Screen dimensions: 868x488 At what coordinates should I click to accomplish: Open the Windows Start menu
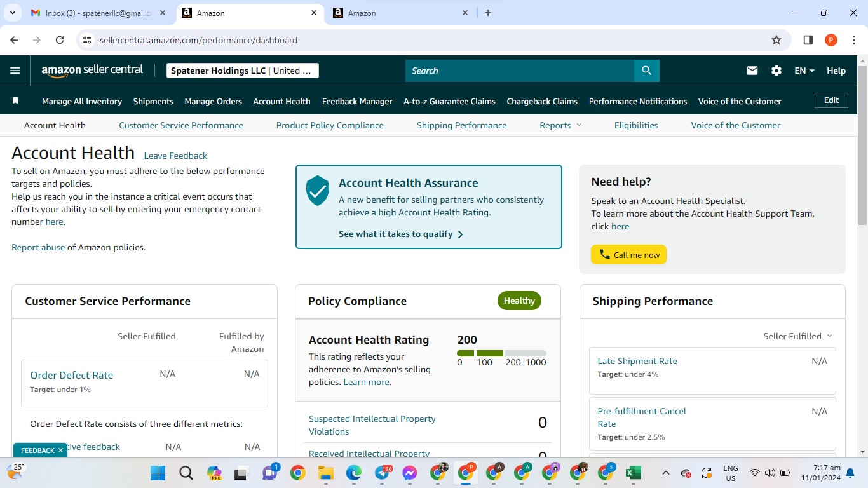click(158, 473)
